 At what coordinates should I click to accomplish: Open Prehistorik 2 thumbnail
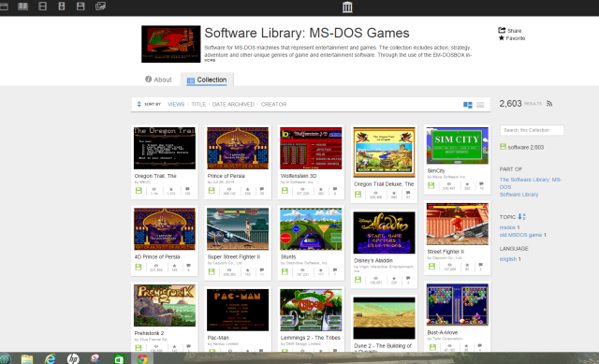point(165,306)
